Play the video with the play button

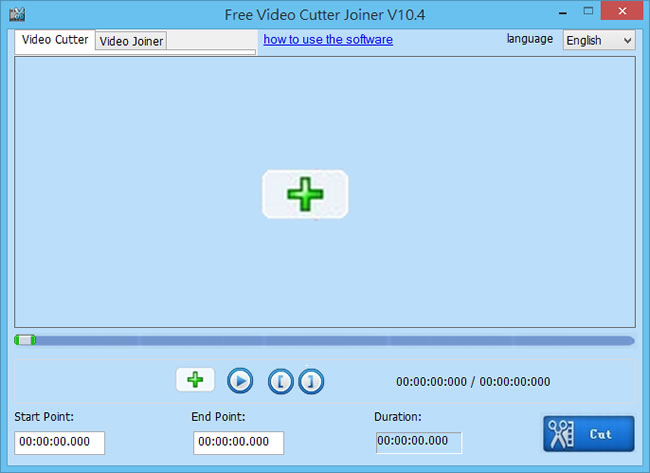[x=240, y=381]
